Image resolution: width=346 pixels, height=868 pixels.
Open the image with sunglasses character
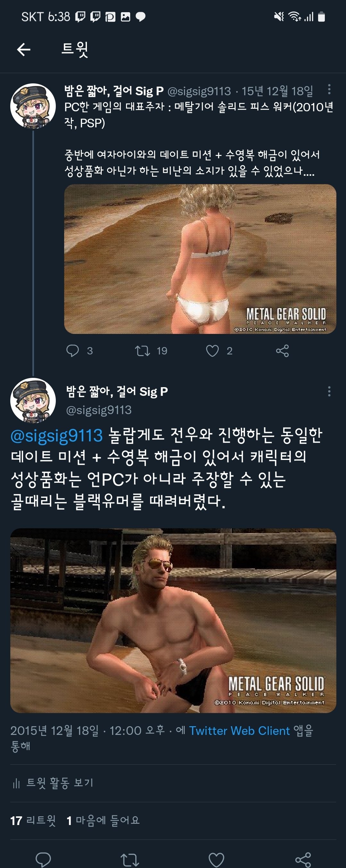[173, 620]
